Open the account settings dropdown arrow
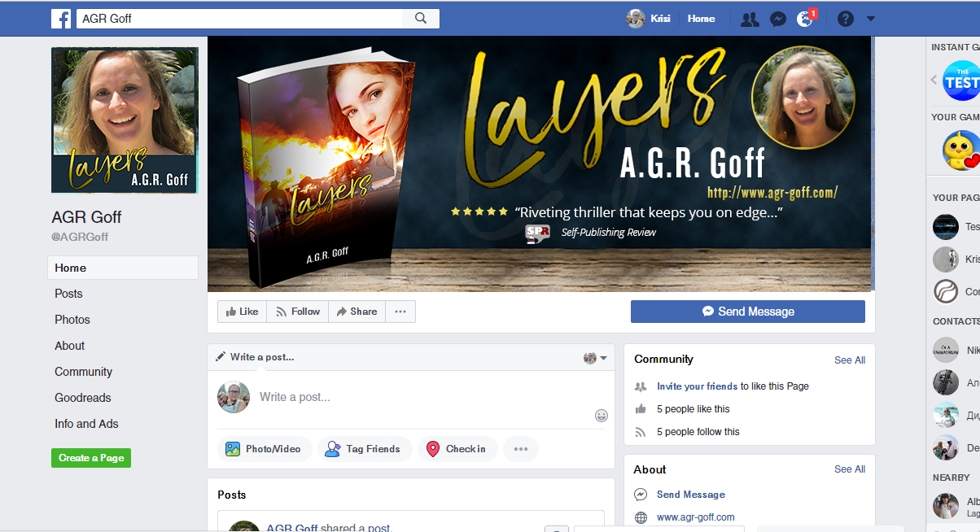Image resolution: width=980 pixels, height=532 pixels. tap(871, 18)
